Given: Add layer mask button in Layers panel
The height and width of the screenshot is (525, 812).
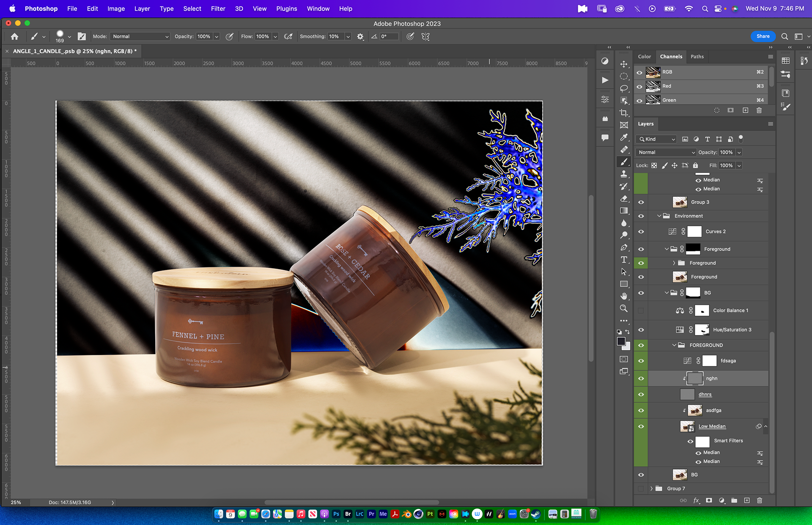Looking at the screenshot, I should (x=709, y=500).
